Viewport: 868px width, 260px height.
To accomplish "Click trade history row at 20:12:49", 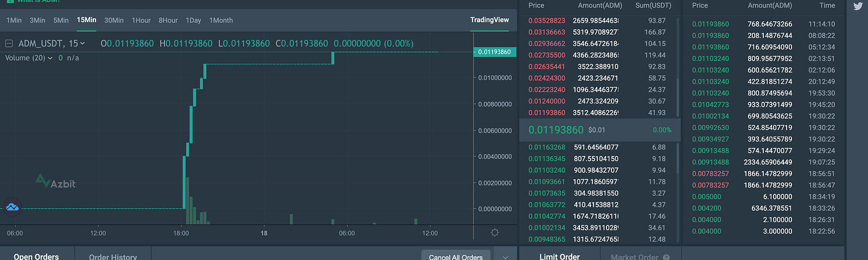I will click(x=764, y=82).
